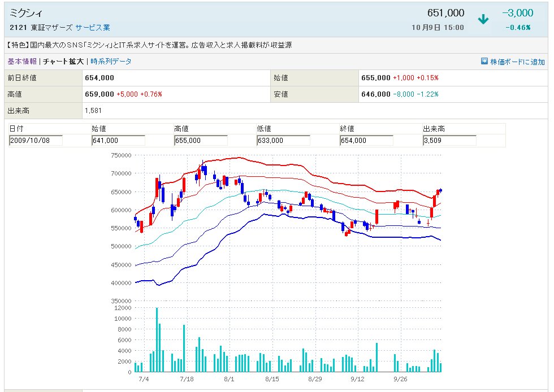Click the 始値 input showing 641,000

point(118,141)
